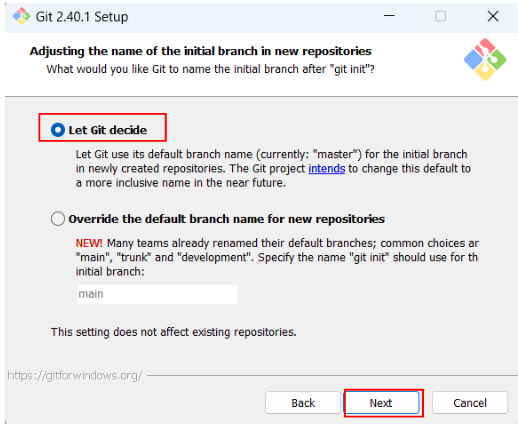Click the large Git logo in header
The height and width of the screenshot is (424, 518).
tap(485, 59)
